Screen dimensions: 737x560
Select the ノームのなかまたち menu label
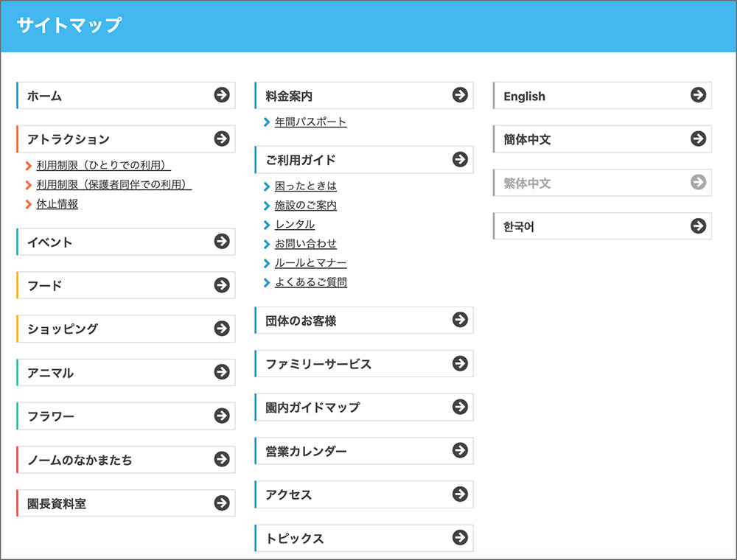tap(80, 460)
